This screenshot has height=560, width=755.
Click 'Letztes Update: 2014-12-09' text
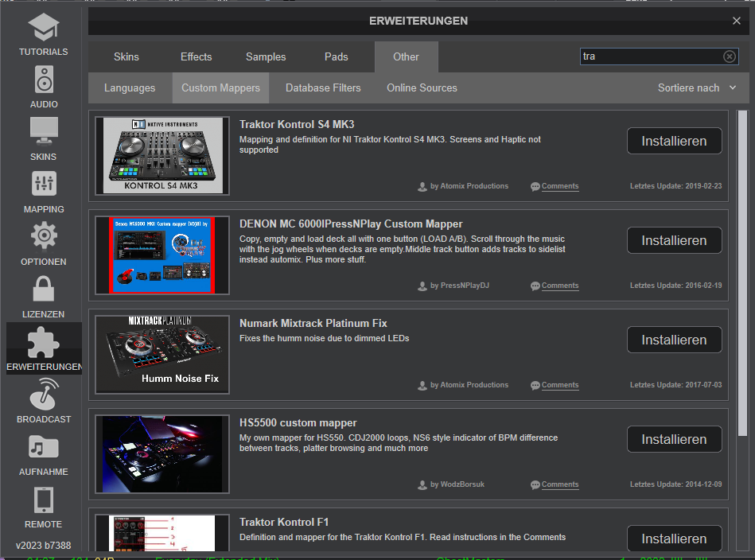(676, 484)
